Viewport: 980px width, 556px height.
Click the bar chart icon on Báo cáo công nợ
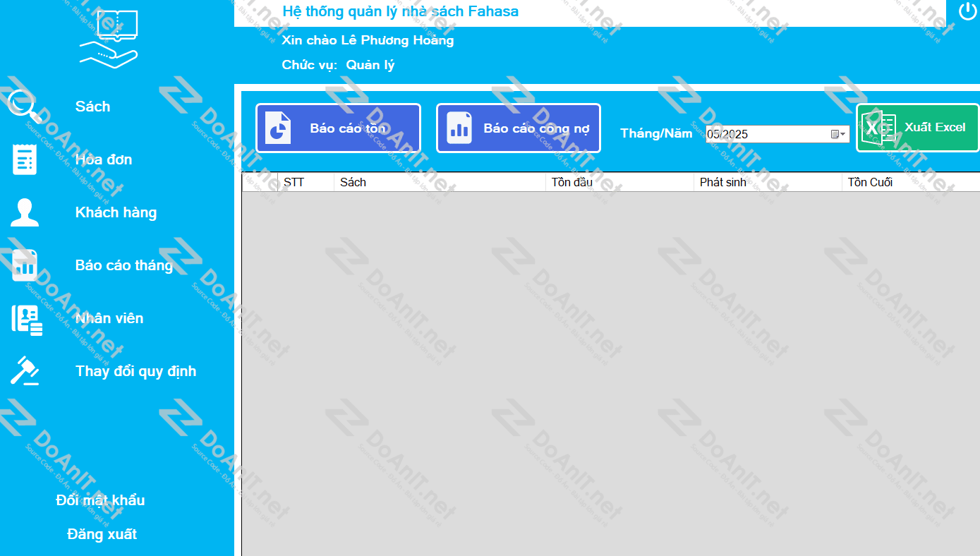pyautogui.click(x=459, y=128)
